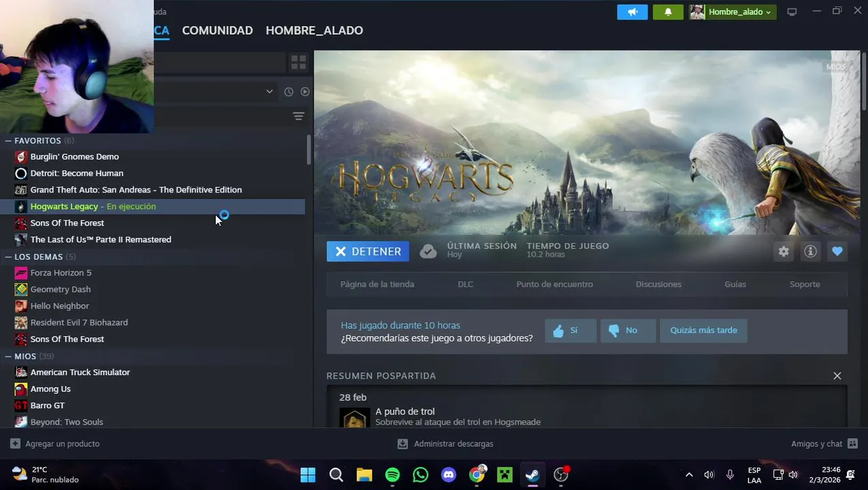Open Página de la tienda tab
This screenshot has width=868, height=490.
pyautogui.click(x=377, y=284)
